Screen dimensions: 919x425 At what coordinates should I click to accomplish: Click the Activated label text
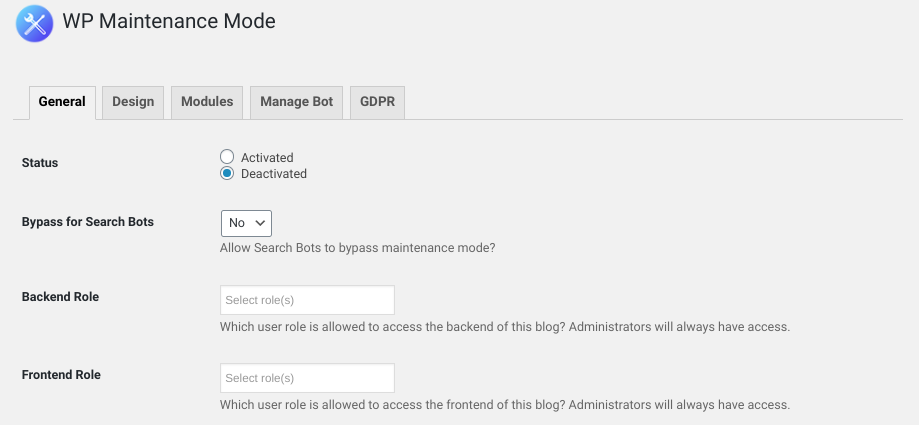click(267, 158)
